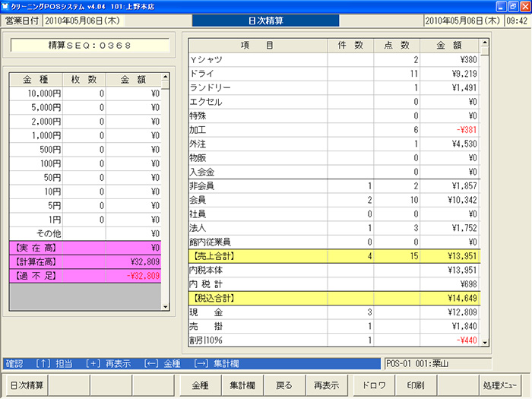Click the application icon in title bar
Image resolution: width=532 pixels, height=399 pixels.
click(7, 5)
